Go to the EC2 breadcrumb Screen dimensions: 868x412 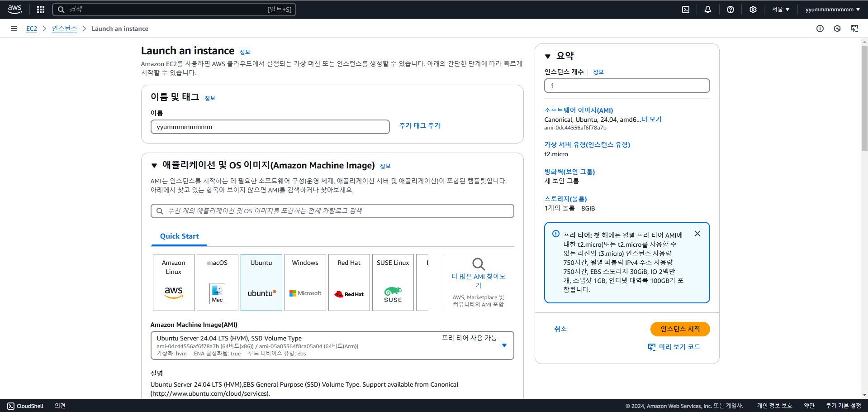click(32, 29)
